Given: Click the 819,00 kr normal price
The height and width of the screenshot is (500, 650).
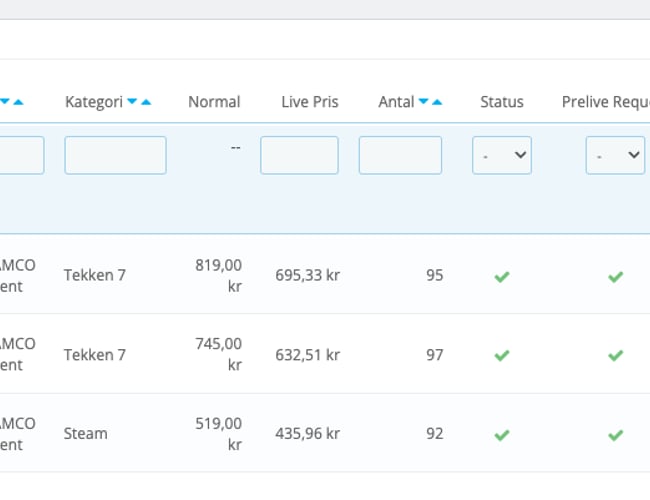Looking at the screenshot, I should (218, 276).
